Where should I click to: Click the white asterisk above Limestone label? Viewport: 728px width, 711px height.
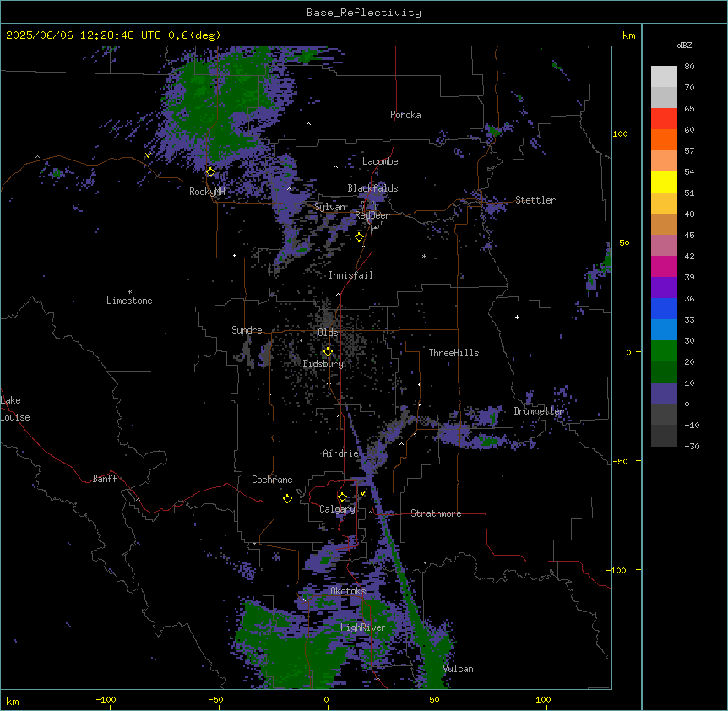coord(129,292)
